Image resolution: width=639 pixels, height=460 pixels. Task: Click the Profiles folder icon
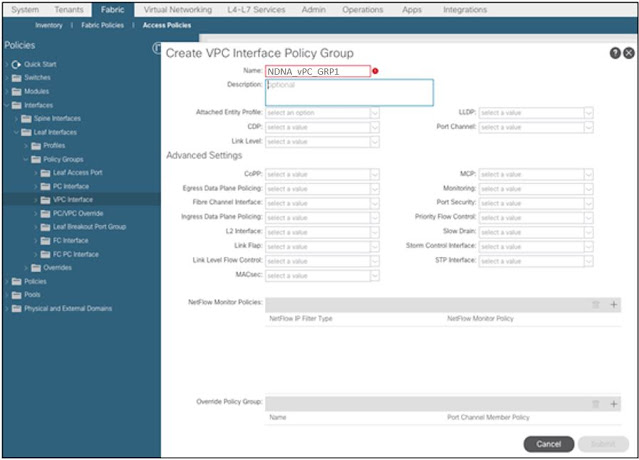pos(36,146)
